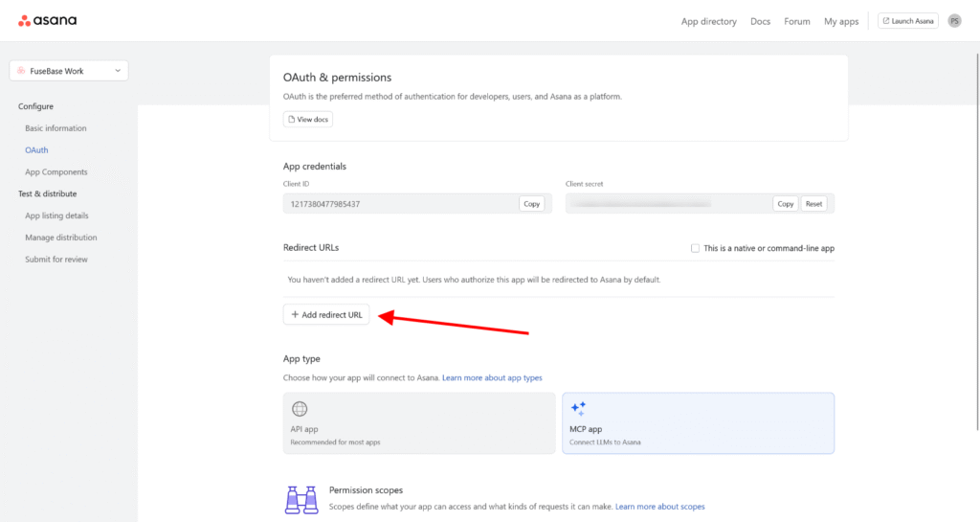The width and height of the screenshot is (980, 522).
Task: Copy the Client ID
Action: point(532,204)
